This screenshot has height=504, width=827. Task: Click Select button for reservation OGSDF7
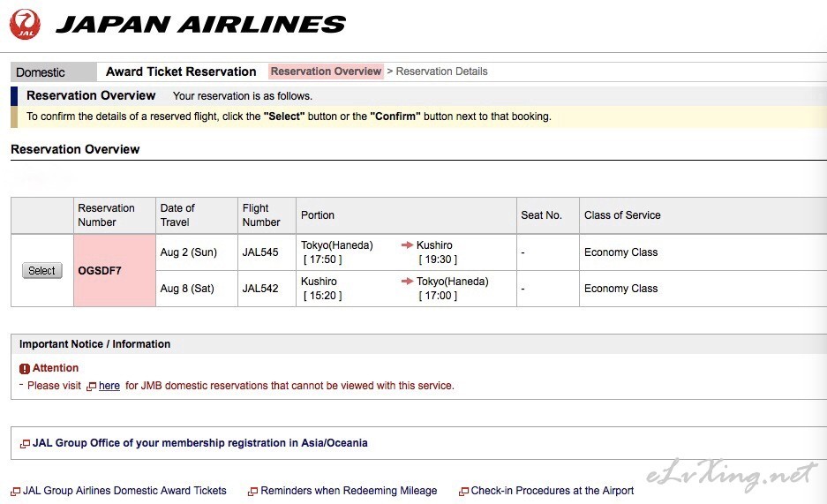pyautogui.click(x=42, y=270)
